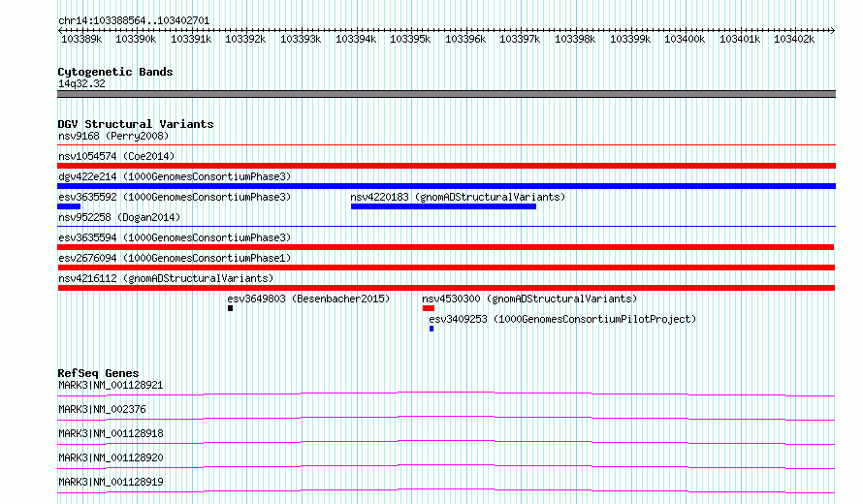Screen dimensions: 863x504
Task: Open the esv2676094 (1000GenomesConsortiumPhase1) label
Action: (175, 258)
